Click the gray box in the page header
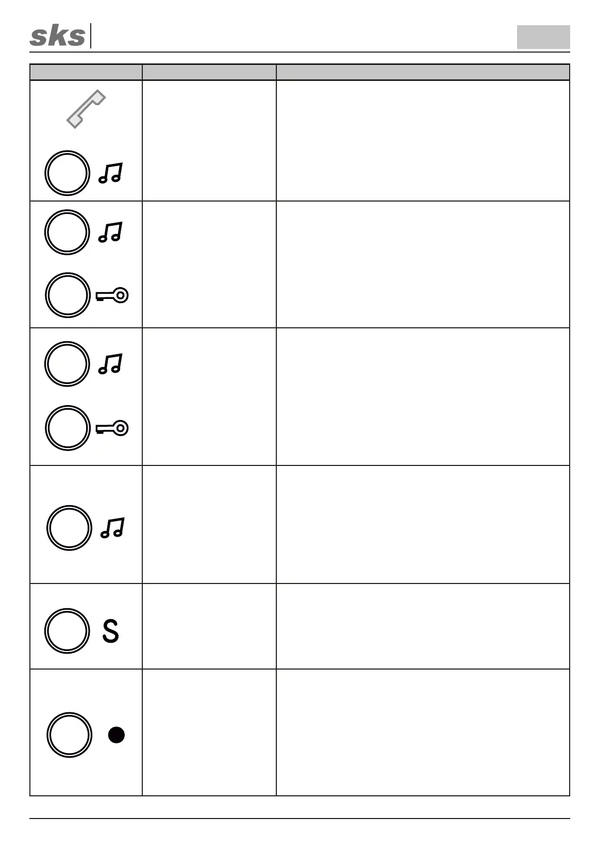 (x=543, y=37)
